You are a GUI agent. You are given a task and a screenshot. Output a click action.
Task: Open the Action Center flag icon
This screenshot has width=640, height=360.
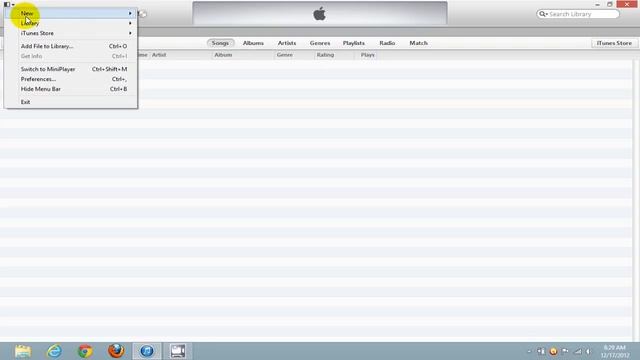pos(565,351)
